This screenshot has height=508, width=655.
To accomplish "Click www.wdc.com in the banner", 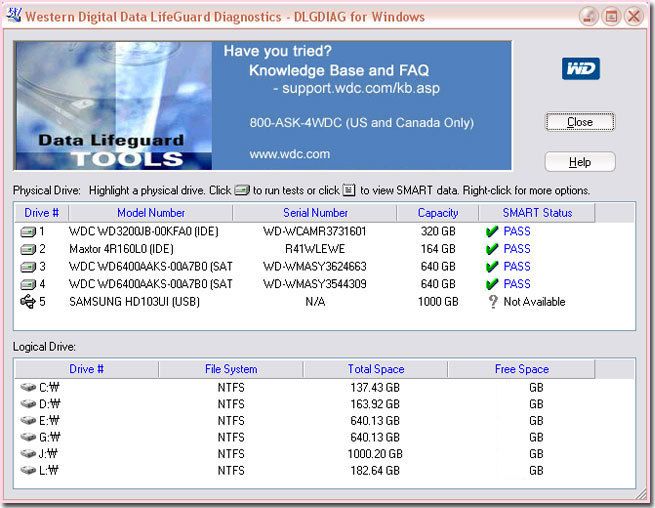I will pos(289,154).
